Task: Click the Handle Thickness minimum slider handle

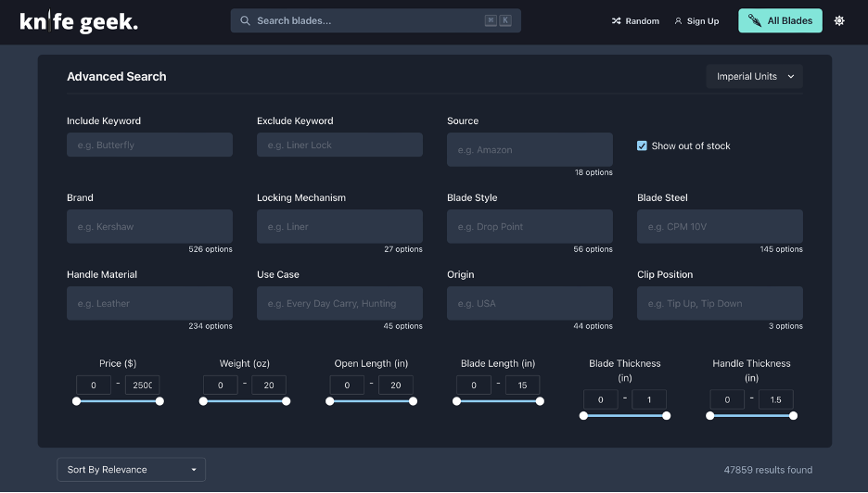Action: pyautogui.click(x=710, y=415)
